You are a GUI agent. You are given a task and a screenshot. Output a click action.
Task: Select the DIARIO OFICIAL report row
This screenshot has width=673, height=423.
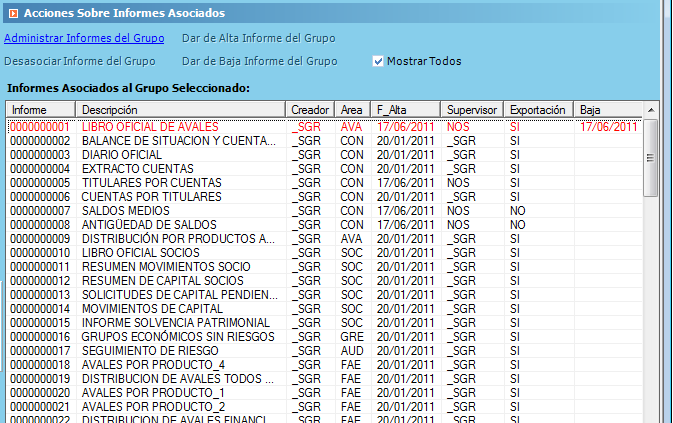click(x=324, y=155)
